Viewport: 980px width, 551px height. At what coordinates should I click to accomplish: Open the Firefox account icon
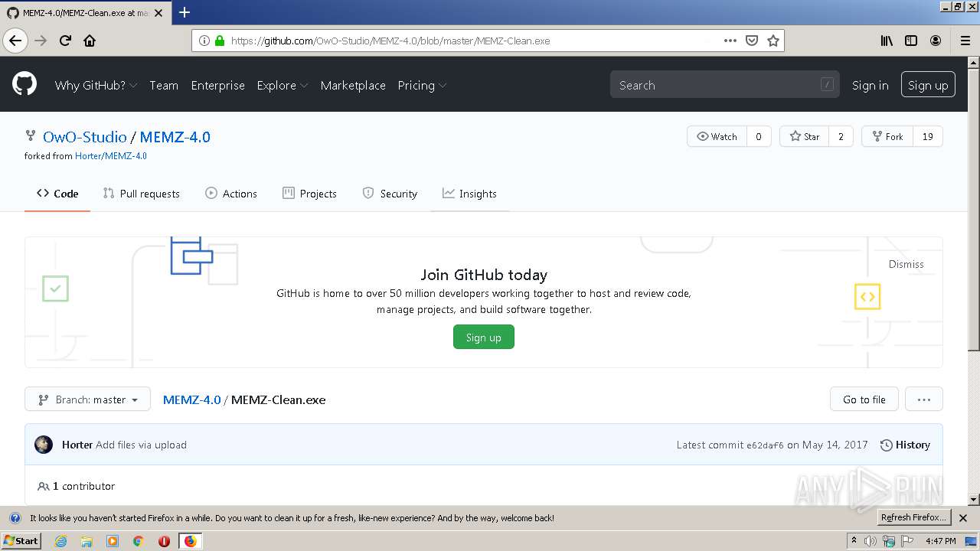(936, 41)
